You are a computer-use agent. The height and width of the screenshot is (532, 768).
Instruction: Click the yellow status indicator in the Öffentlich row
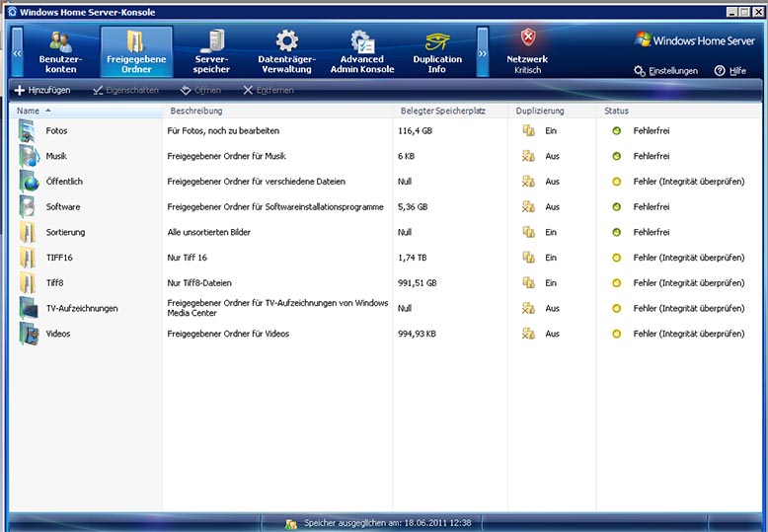point(617,182)
